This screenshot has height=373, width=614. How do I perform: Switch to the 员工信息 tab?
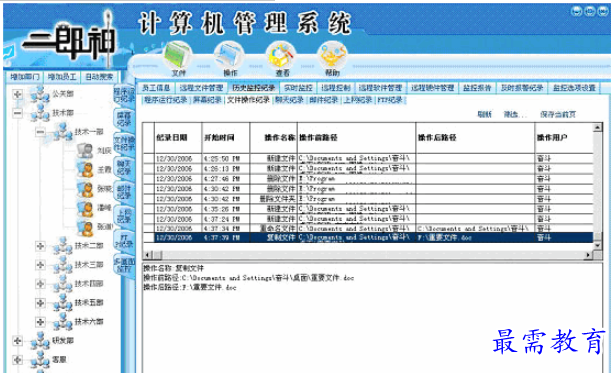(x=155, y=88)
